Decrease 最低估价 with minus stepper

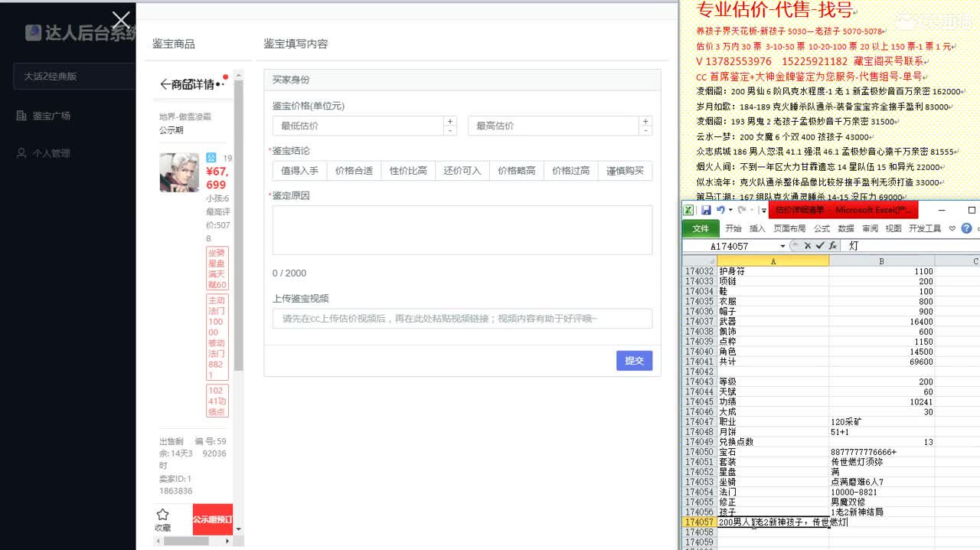(x=450, y=131)
